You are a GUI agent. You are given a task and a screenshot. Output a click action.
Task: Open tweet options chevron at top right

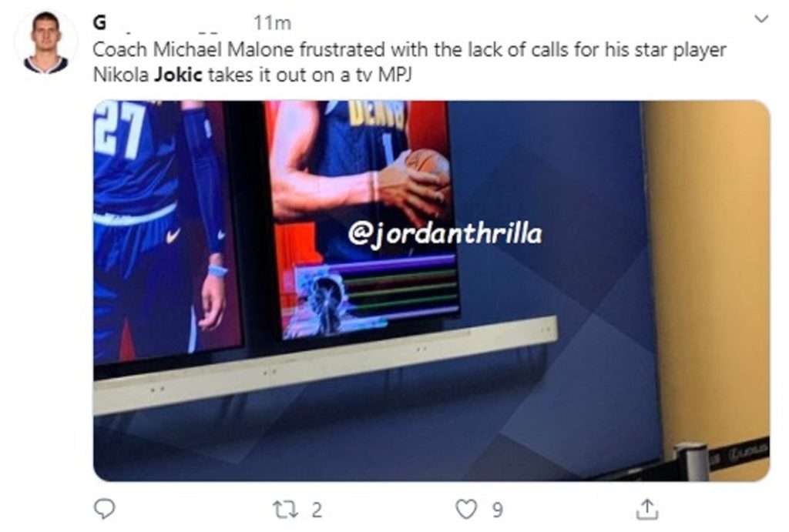762,19
